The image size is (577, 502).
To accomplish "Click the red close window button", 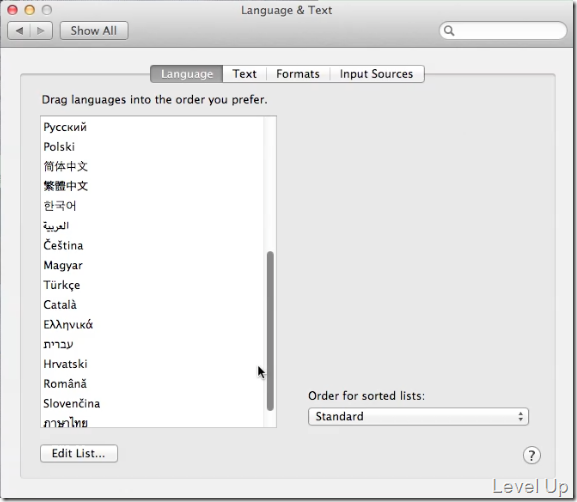I will 13,10.
